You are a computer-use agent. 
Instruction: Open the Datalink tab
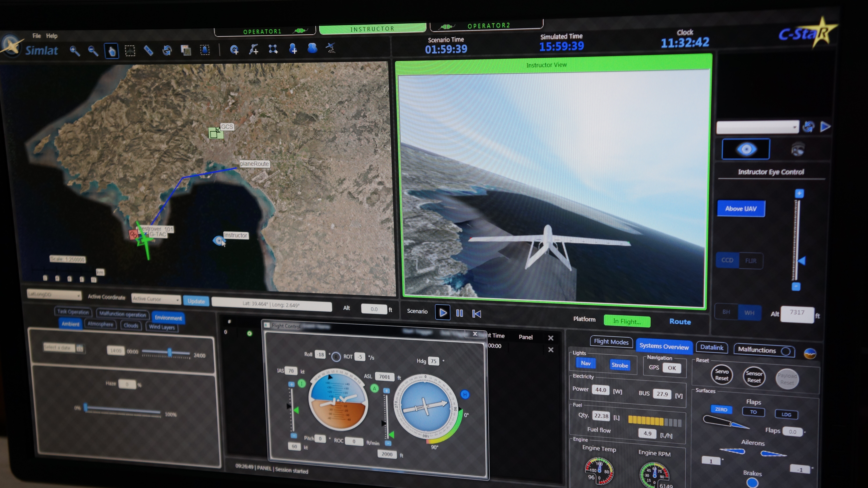click(x=711, y=347)
